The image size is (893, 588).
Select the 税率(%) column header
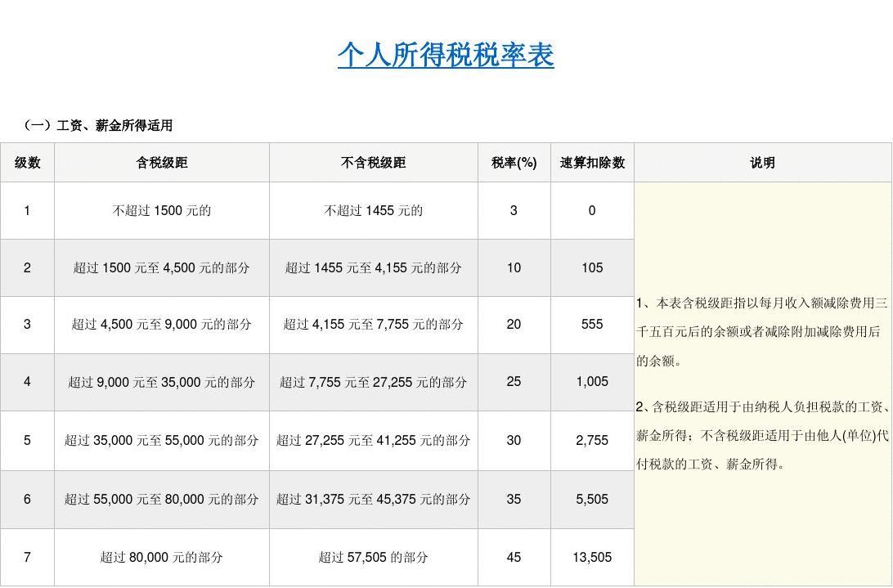click(514, 163)
